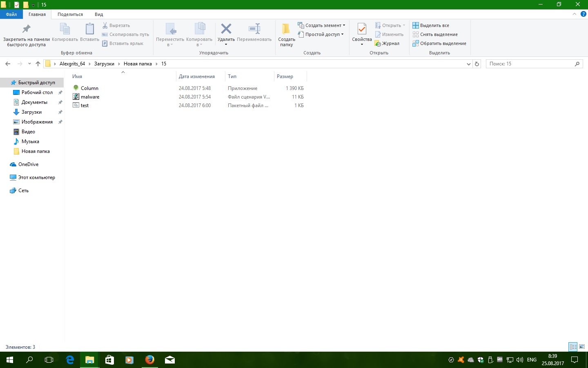Open Firefox from the taskbar

click(x=150, y=360)
